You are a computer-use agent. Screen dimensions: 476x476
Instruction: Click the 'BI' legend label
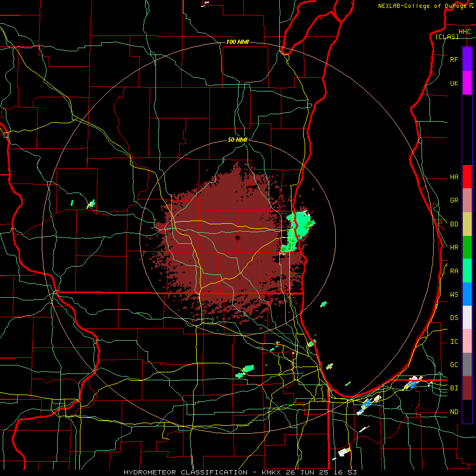point(454,388)
